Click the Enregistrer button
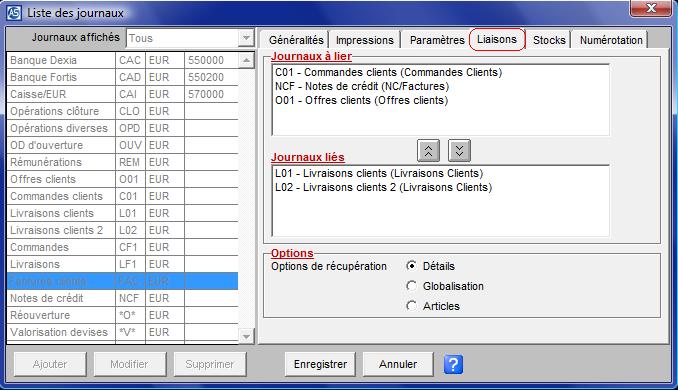 coord(320,364)
